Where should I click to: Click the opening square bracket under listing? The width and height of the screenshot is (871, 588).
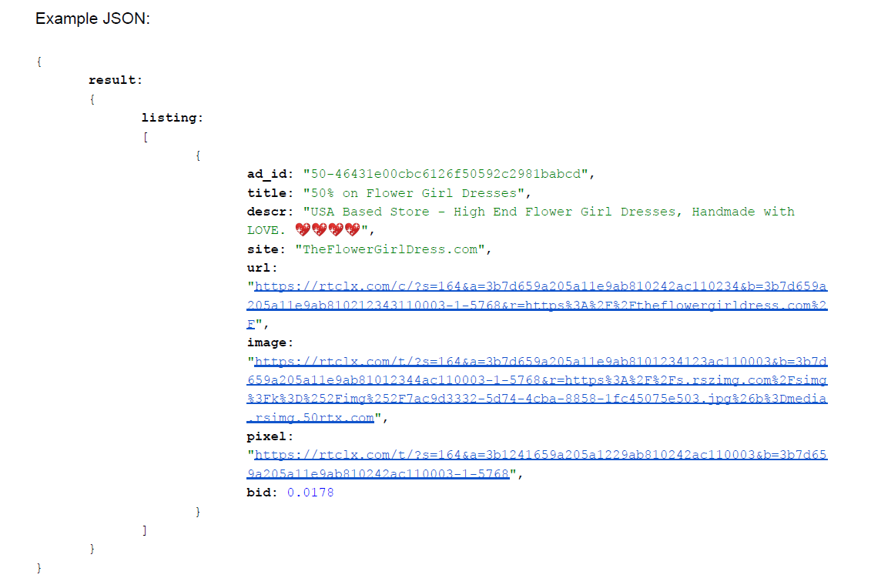pos(146,136)
